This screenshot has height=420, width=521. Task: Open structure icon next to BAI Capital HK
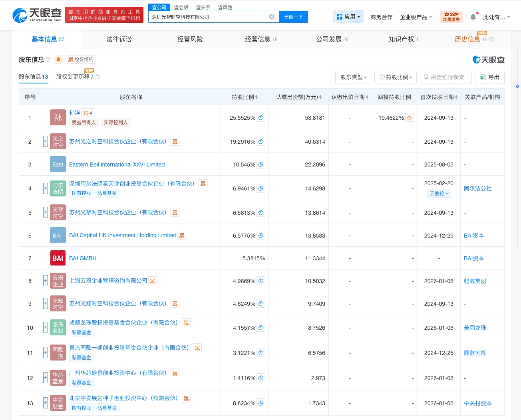point(182,236)
